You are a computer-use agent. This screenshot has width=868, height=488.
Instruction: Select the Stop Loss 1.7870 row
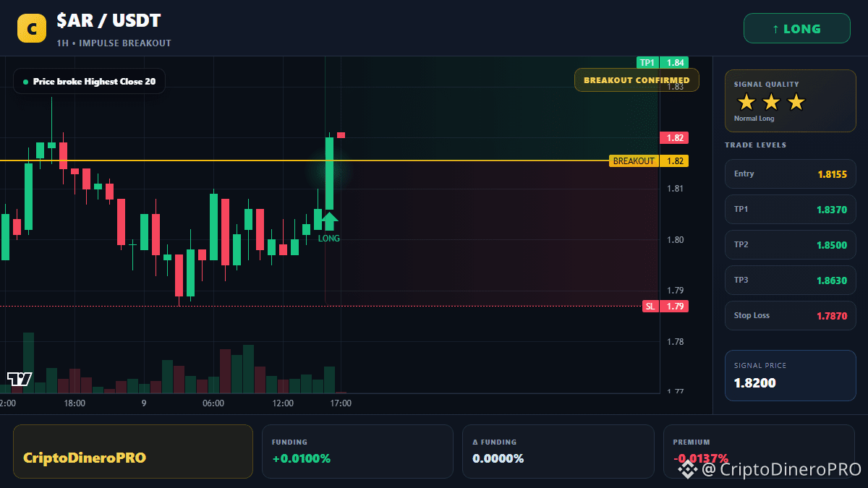tap(791, 316)
